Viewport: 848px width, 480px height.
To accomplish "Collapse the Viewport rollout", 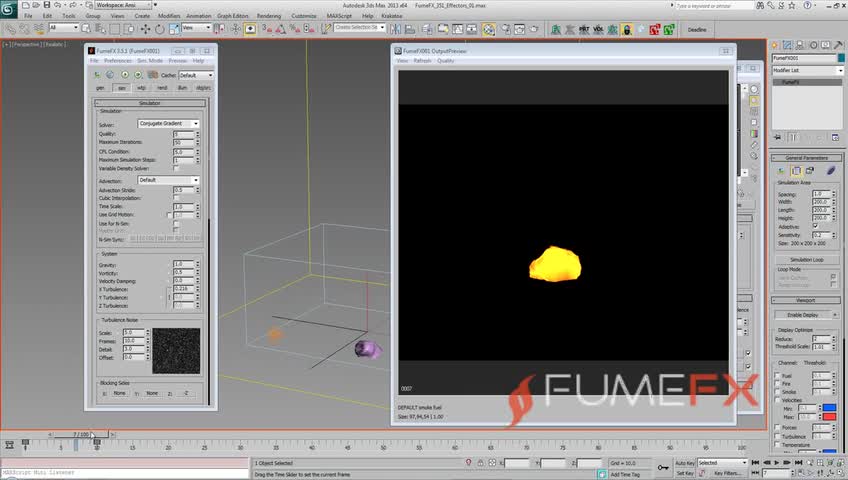I will coord(806,300).
